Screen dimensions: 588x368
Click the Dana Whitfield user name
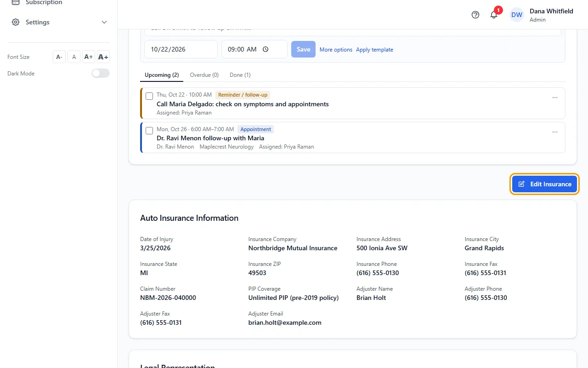[551, 11]
